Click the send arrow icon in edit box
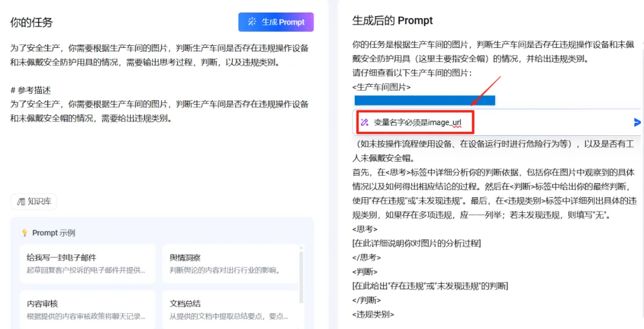644x329 pixels. click(x=637, y=122)
